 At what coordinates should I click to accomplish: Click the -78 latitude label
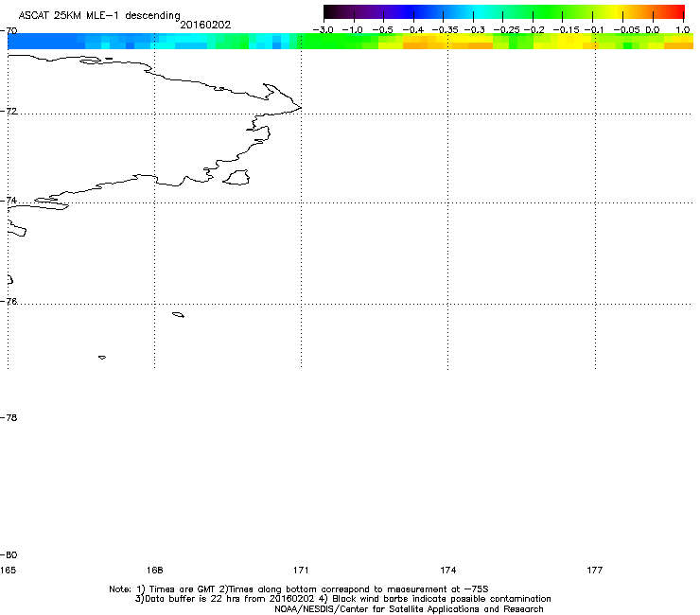[x=9, y=417]
